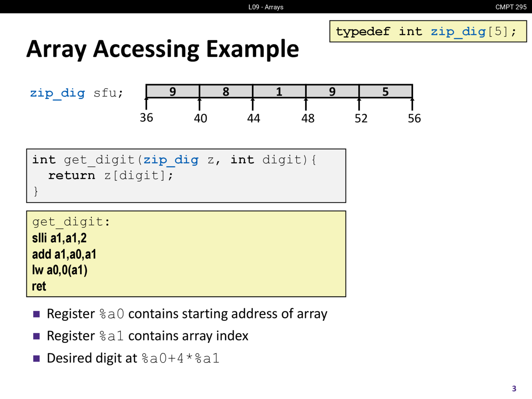
Task: Click the "ret" assembly instruction
Action: click(39, 286)
